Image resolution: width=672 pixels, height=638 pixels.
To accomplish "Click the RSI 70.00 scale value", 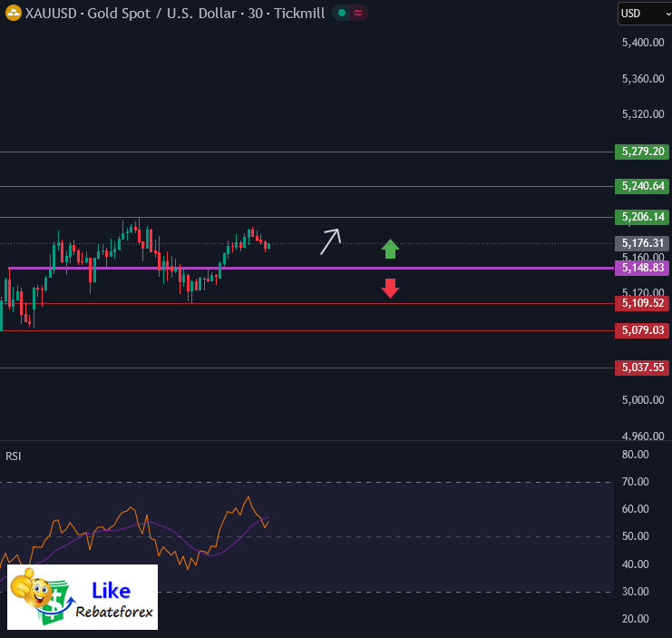I will (x=635, y=482).
